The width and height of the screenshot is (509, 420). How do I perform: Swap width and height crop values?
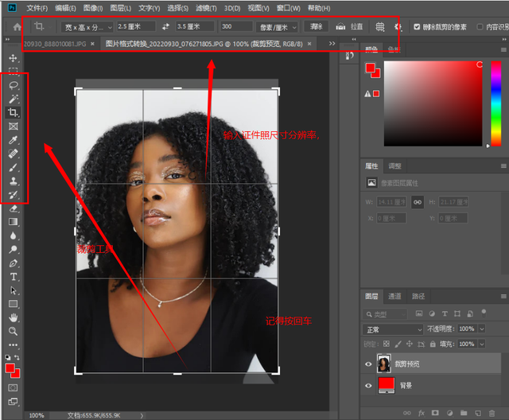[x=165, y=26]
